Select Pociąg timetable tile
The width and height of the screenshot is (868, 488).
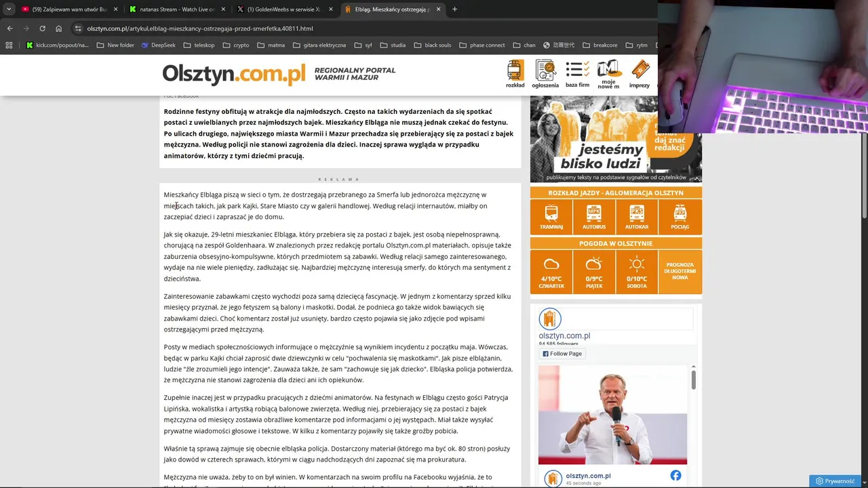pyautogui.click(x=679, y=217)
